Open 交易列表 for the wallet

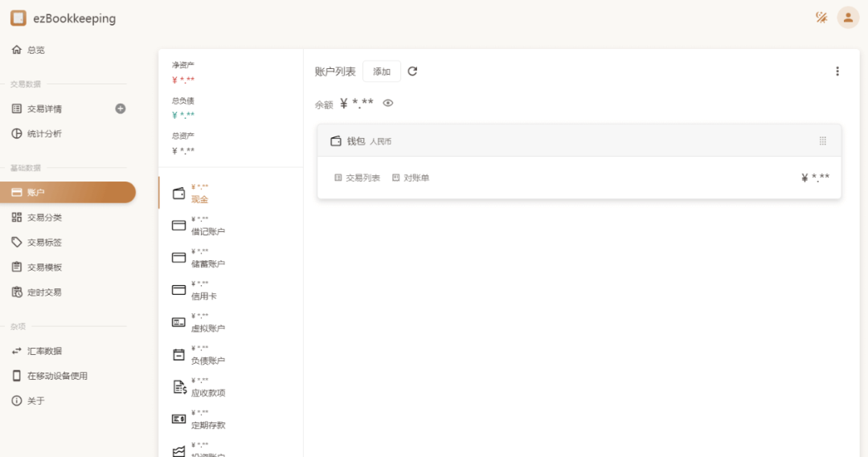[357, 177]
